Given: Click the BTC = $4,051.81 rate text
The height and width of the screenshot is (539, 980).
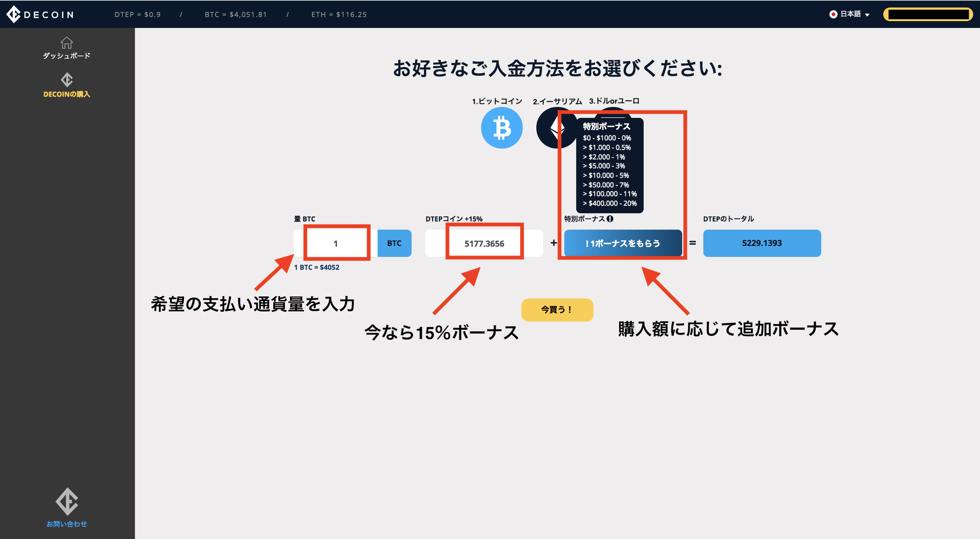Looking at the screenshot, I should 235,14.
